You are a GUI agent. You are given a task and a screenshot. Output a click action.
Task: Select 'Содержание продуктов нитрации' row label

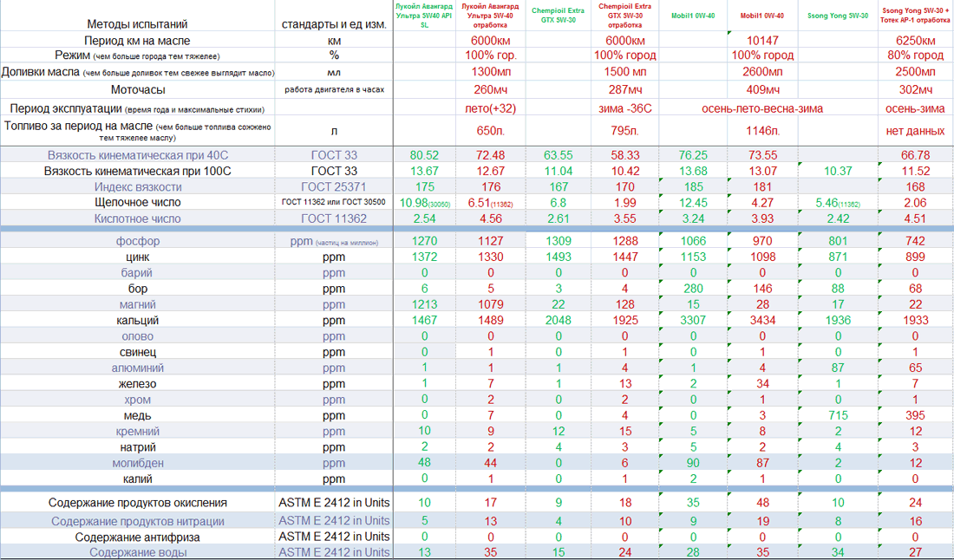(138, 522)
